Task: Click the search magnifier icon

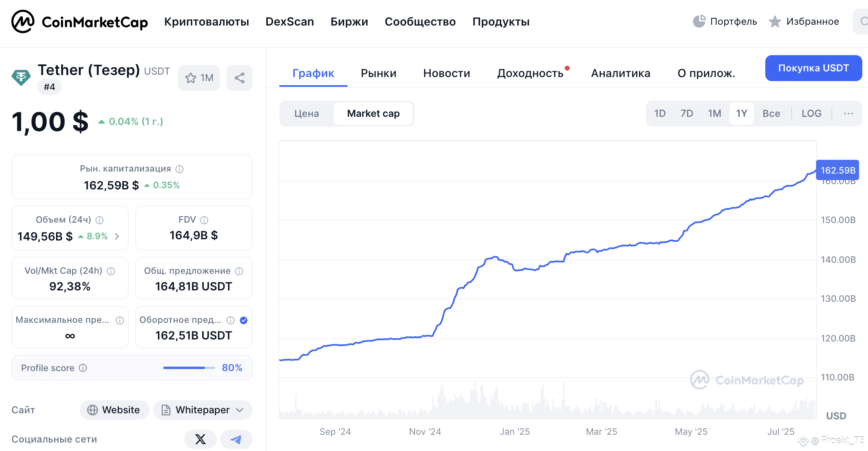Action: coord(864,21)
